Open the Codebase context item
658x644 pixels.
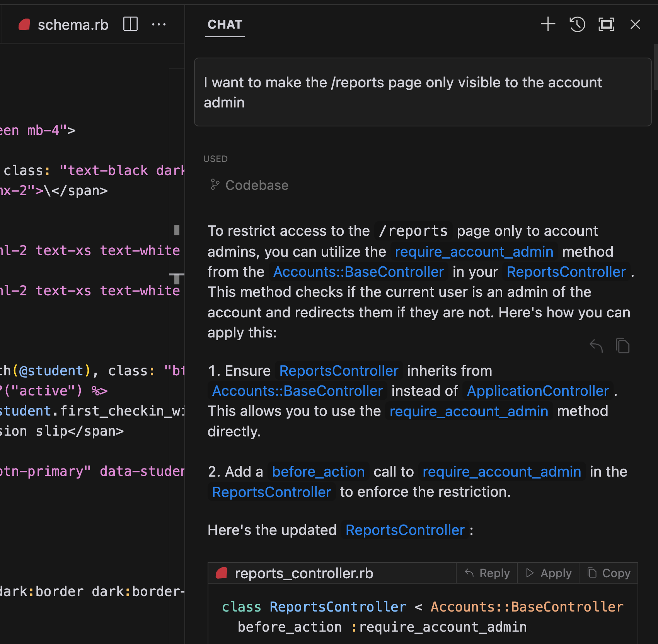point(256,185)
